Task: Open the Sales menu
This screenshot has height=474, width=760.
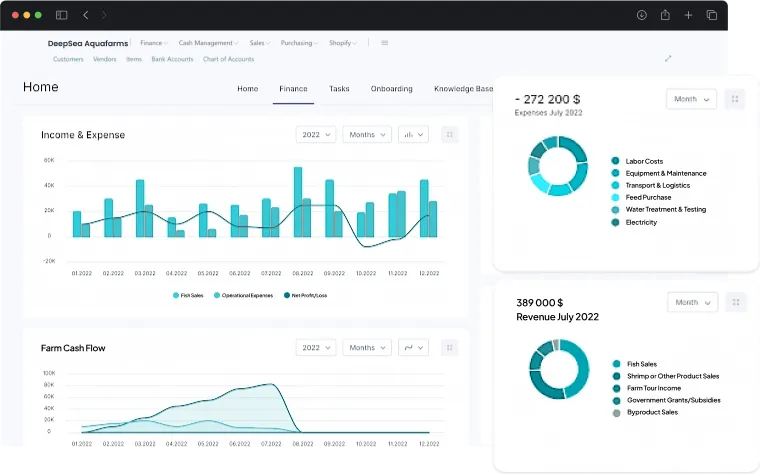Action: coord(260,43)
